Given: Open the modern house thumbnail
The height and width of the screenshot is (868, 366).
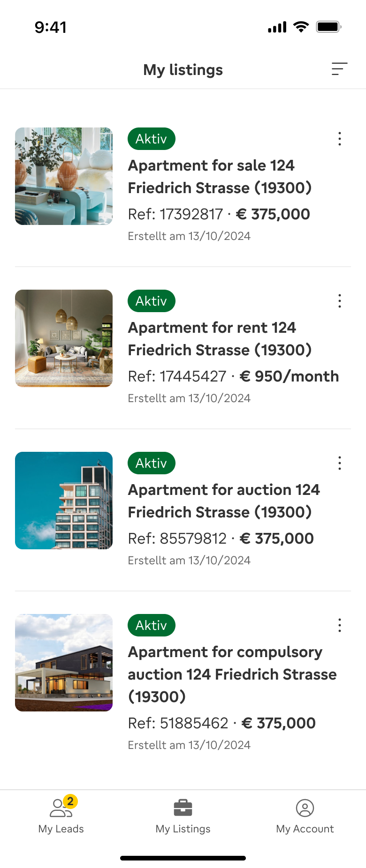Looking at the screenshot, I should (x=64, y=663).
